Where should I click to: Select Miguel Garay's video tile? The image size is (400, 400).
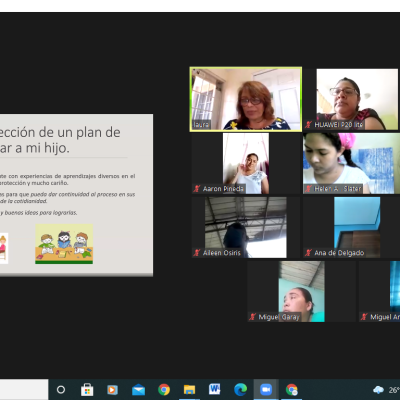pos(301,291)
